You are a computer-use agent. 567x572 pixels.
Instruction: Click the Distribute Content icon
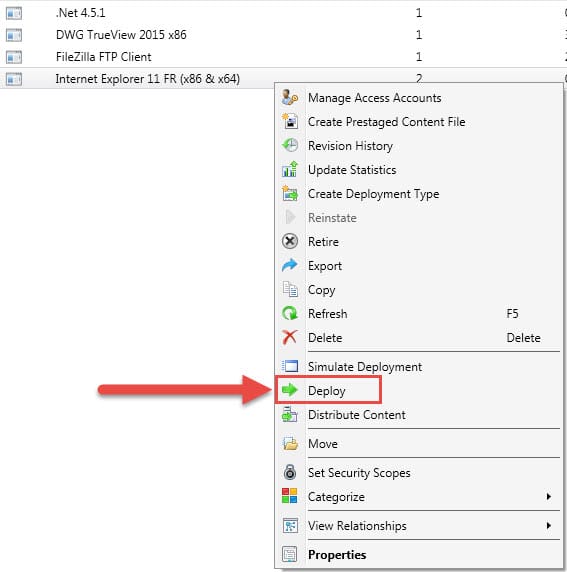point(290,414)
